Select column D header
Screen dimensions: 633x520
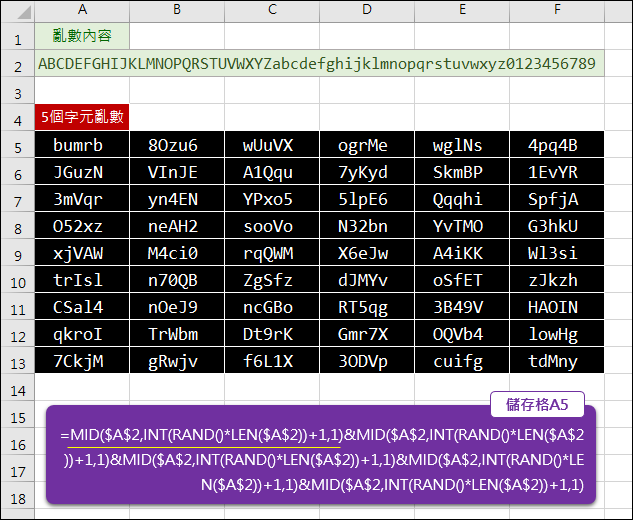point(367,11)
